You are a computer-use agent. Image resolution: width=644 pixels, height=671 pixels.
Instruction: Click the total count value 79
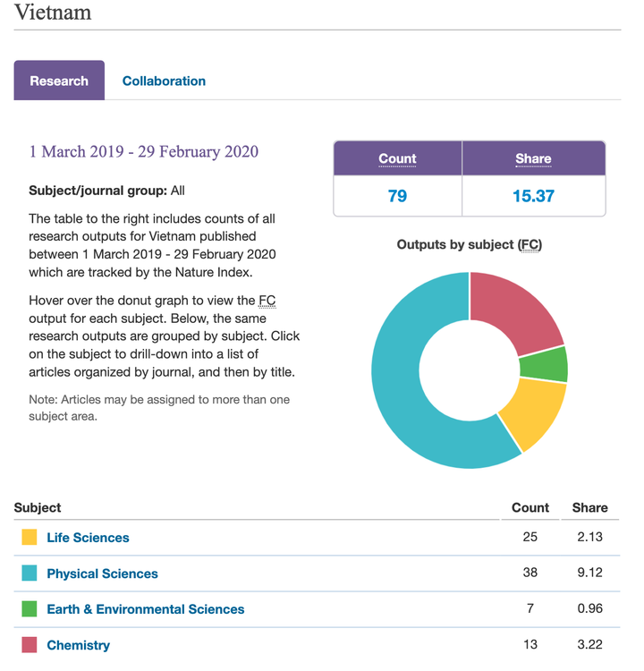coord(397,196)
